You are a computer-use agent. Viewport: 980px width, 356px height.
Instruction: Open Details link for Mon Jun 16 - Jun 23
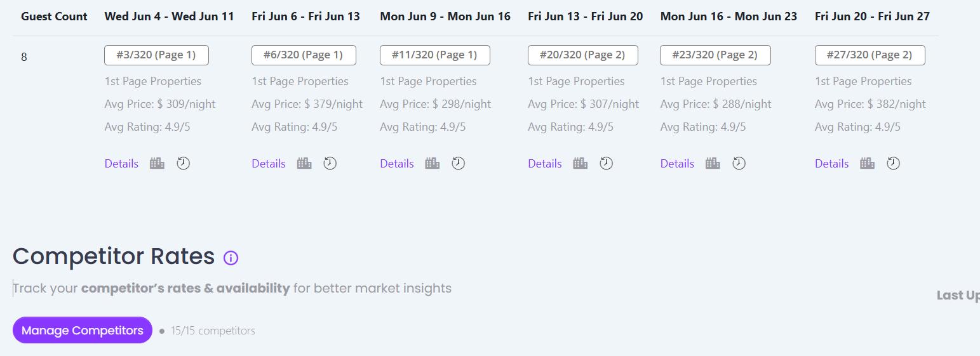[x=677, y=164]
